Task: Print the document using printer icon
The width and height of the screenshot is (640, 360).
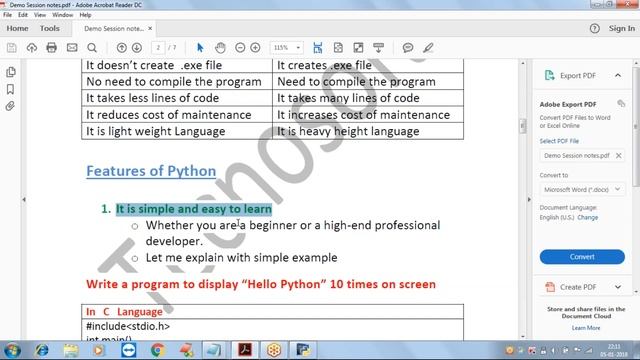Action: 51,48
